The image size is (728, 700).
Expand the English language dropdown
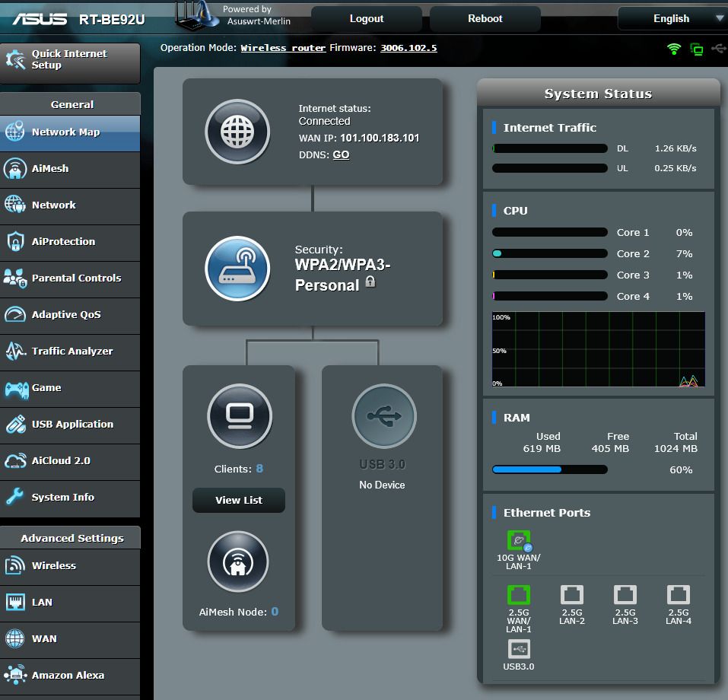tap(672, 18)
